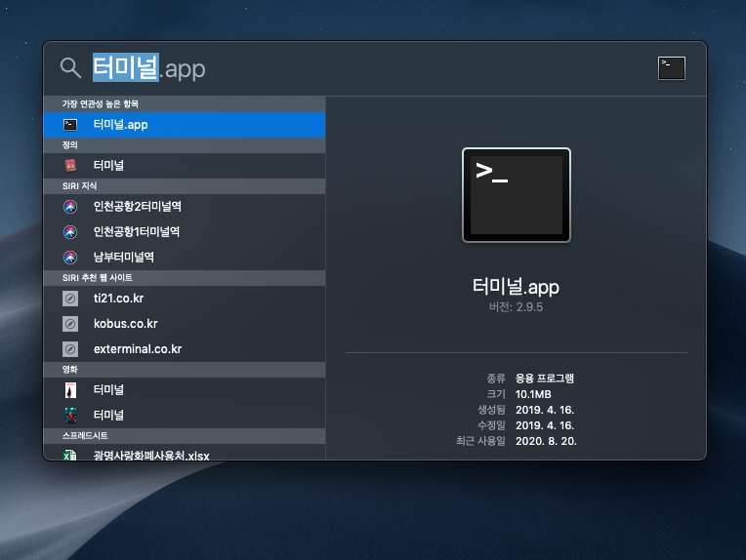Select the 인천공항1터미널역 Siri result
The height and width of the screenshot is (560, 746).
tap(185, 231)
